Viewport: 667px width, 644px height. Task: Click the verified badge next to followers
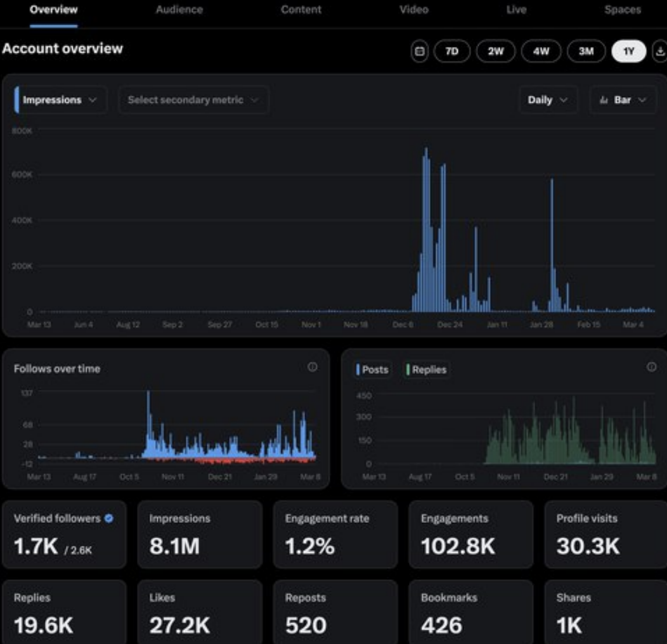tap(109, 518)
